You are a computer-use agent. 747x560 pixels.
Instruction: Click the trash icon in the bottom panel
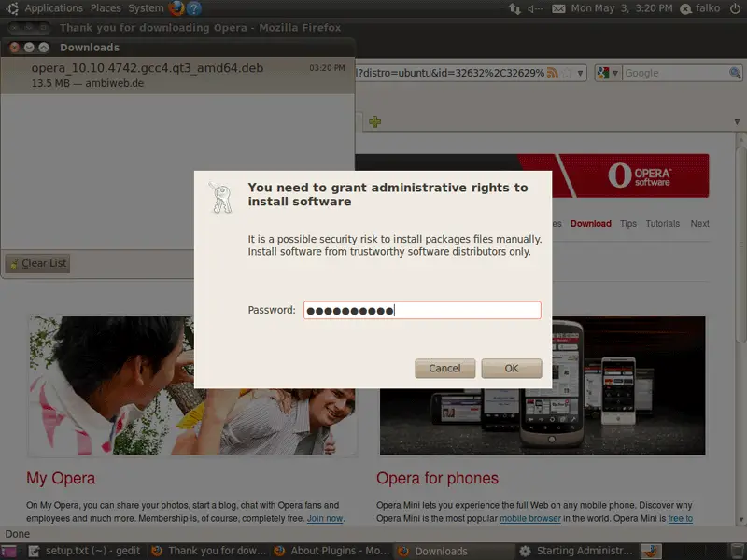tap(737, 552)
